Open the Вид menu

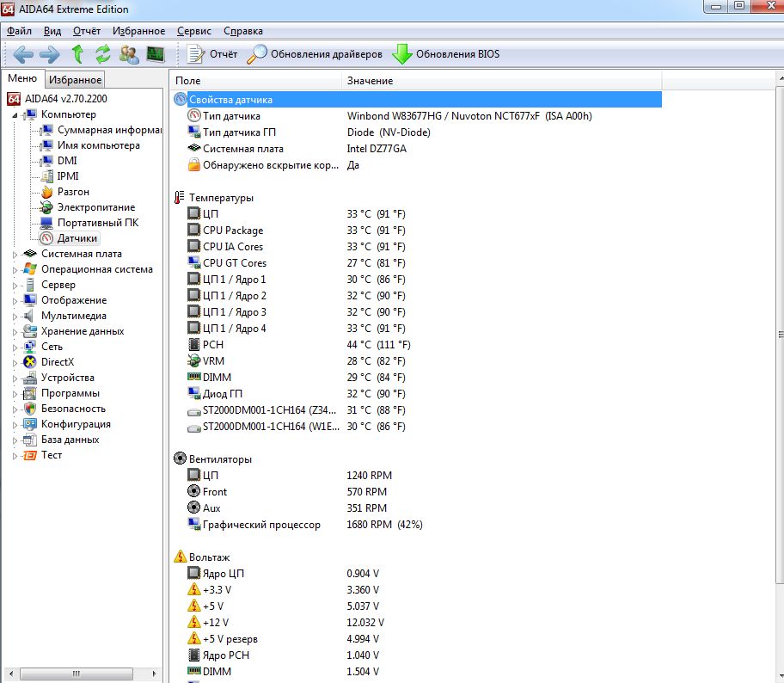point(52,31)
